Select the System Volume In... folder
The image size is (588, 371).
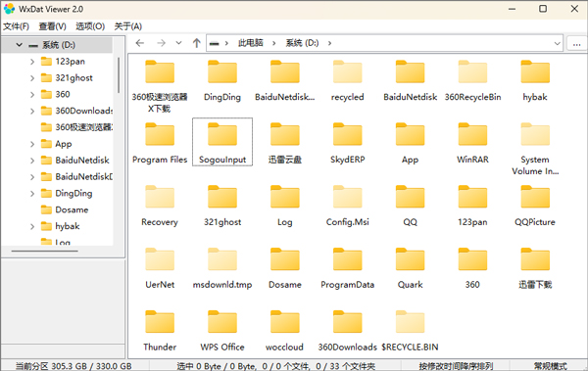(x=535, y=134)
